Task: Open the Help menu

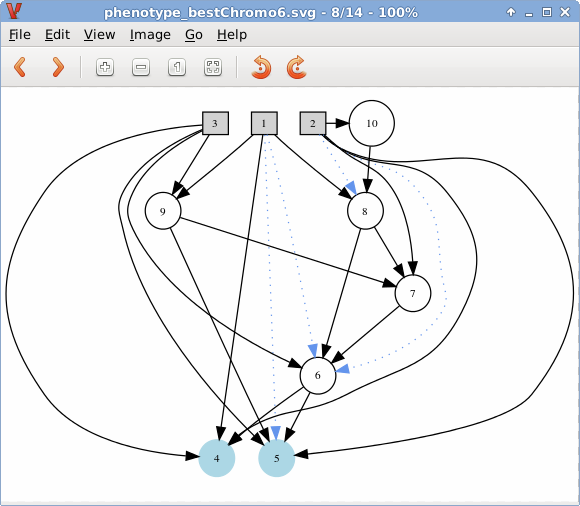Action: [x=232, y=35]
